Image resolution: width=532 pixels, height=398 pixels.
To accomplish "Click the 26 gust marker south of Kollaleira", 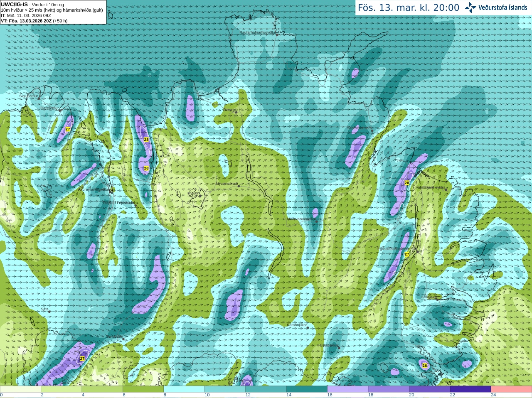I will point(425,366).
